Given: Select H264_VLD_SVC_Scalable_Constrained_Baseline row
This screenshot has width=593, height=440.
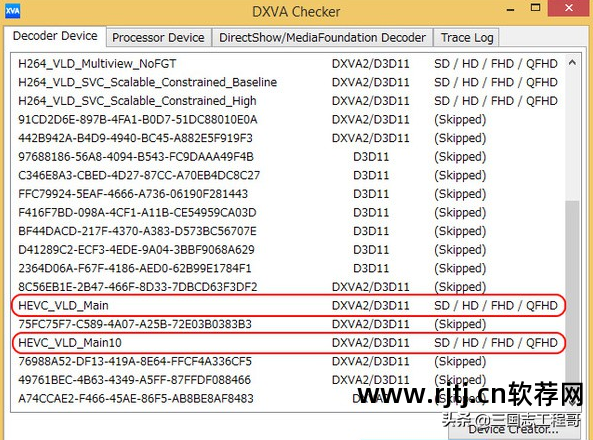Looking at the screenshot, I should click(x=288, y=82).
